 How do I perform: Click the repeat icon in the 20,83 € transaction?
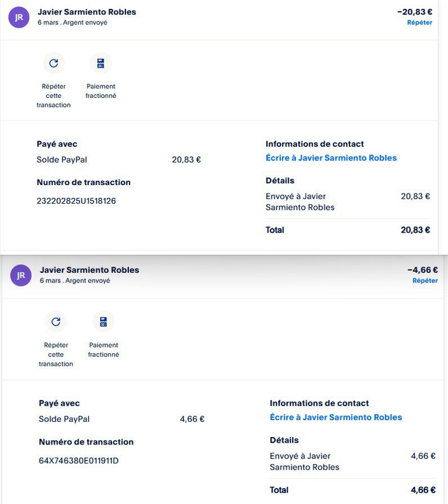(53, 63)
